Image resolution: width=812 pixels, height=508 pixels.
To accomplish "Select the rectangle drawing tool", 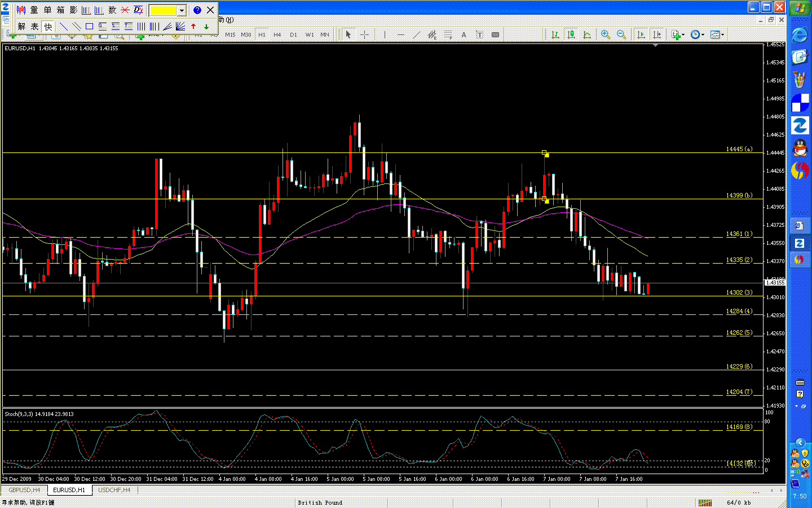I will pos(89,27).
